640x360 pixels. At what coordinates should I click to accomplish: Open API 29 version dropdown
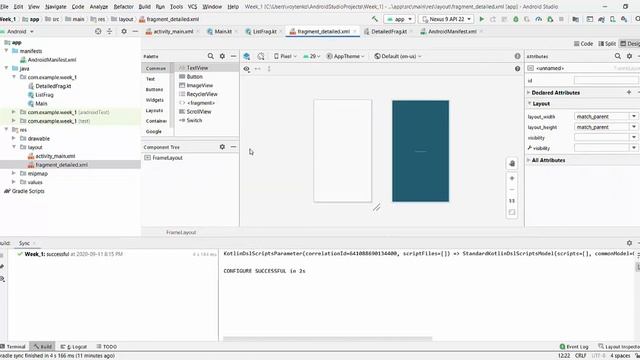(311, 56)
